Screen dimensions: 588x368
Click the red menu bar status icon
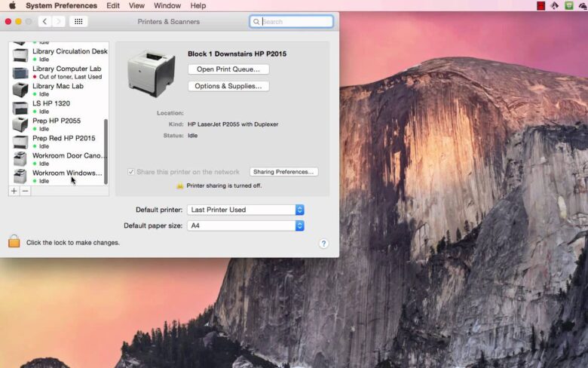[541, 5]
